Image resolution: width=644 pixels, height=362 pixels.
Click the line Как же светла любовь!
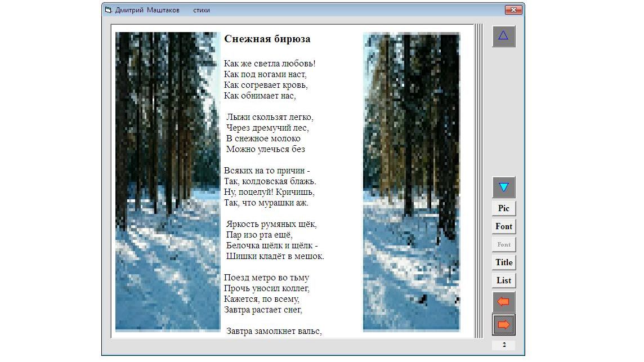pos(270,64)
